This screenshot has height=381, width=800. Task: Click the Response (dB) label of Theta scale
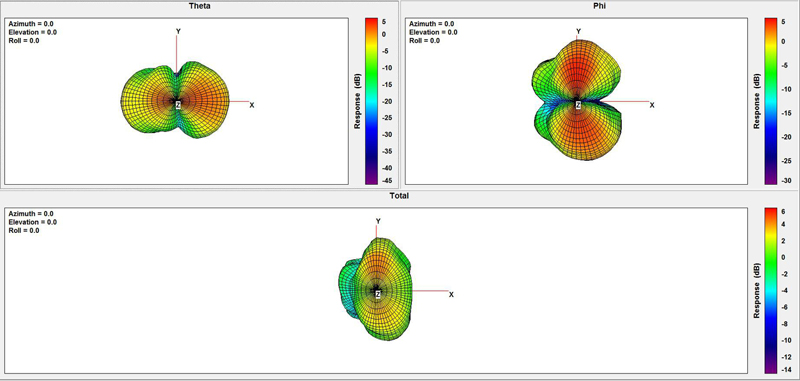(x=357, y=101)
